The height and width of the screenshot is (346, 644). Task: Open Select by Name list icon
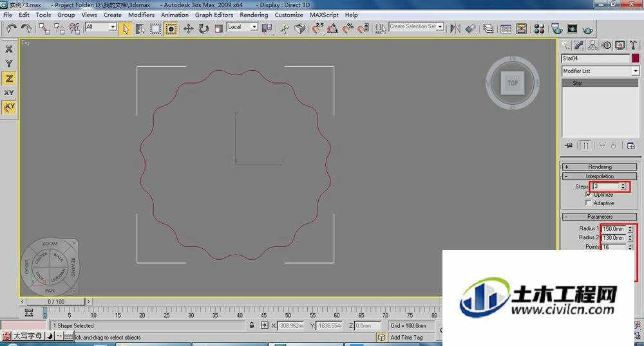(x=140, y=29)
